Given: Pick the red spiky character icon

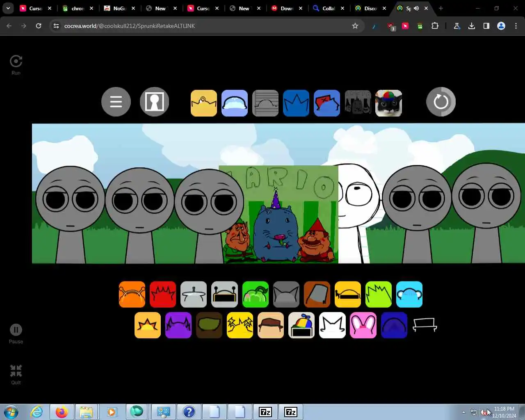Looking at the screenshot, I should tap(163, 294).
